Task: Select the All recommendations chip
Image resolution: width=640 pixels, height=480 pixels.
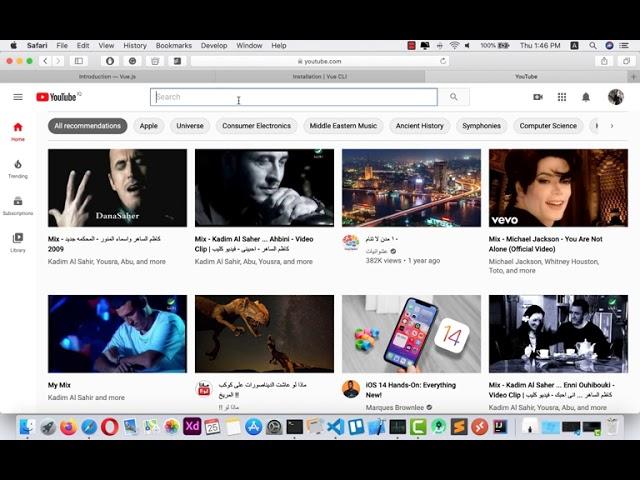Action: tap(88, 126)
